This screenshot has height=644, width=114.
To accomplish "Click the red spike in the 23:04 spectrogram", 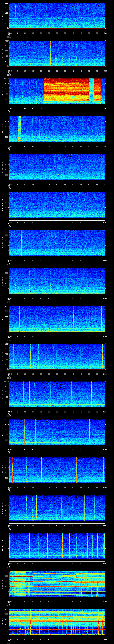I will [28, 16].
